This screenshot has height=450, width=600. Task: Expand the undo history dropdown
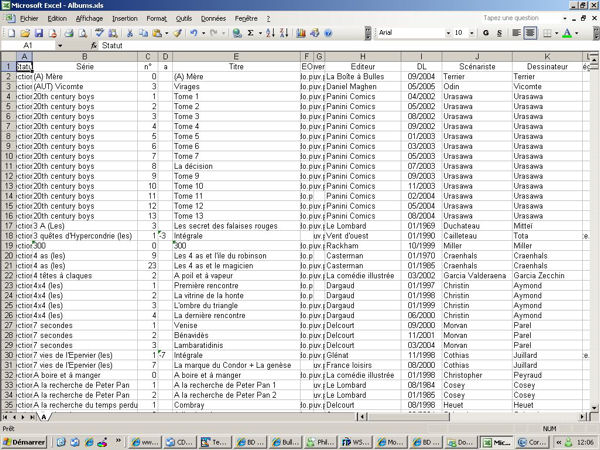203,33
